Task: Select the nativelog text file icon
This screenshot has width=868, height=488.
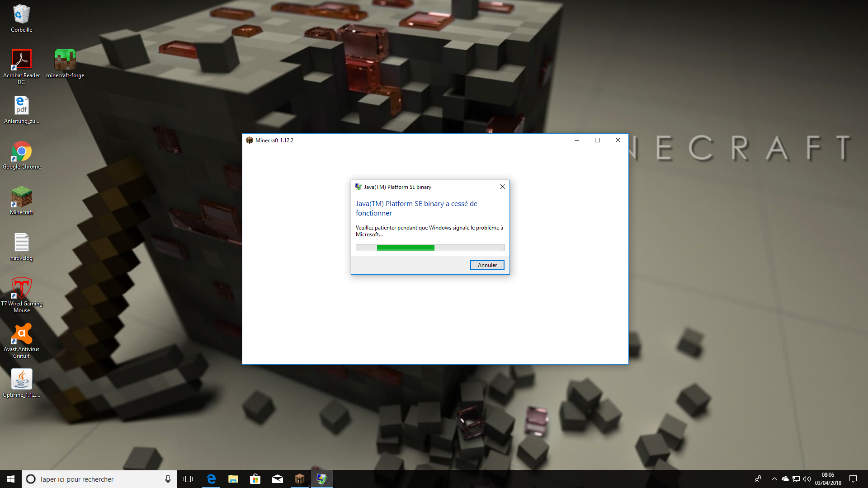Action: tap(21, 247)
